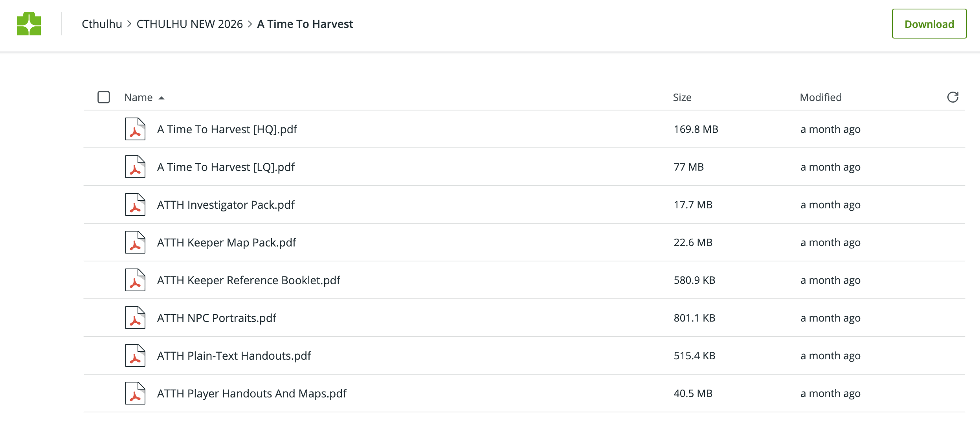This screenshot has height=423, width=980.
Task: Sort the file list by Size column
Action: [x=682, y=97]
